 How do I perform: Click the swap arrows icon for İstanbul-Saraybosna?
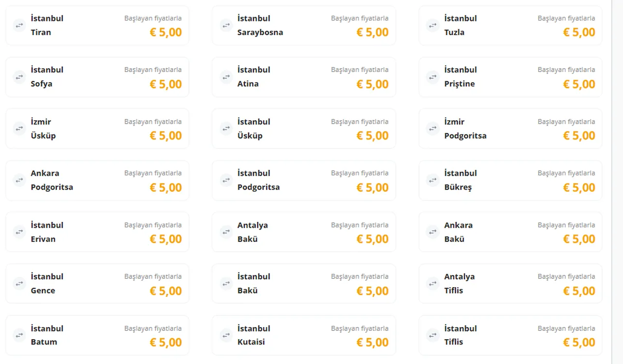(226, 25)
